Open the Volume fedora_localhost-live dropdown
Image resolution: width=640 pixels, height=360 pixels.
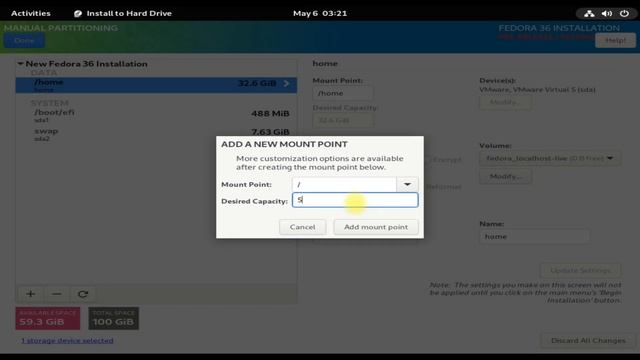click(x=550, y=158)
